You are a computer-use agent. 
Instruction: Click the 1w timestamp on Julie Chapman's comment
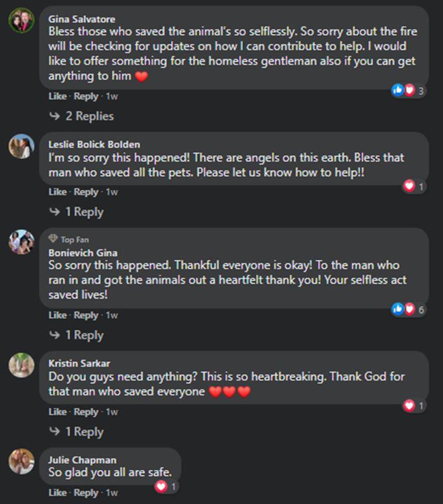[111, 493]
